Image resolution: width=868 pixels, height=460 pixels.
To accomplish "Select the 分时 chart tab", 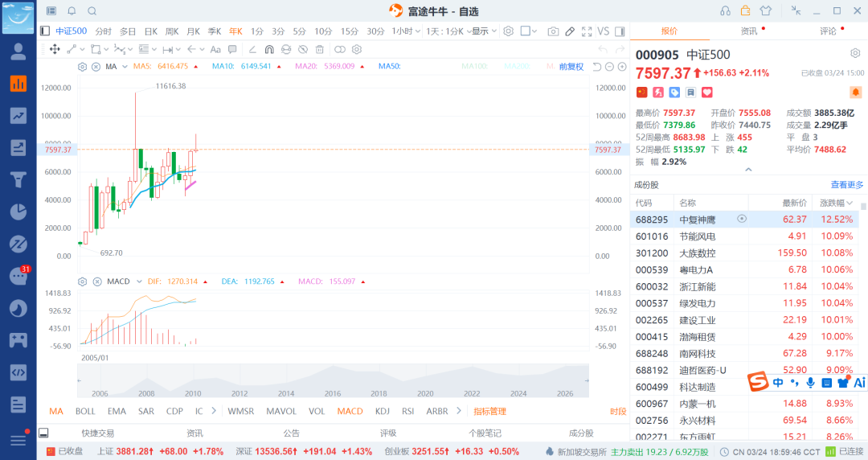I will [x=103, y=31].
